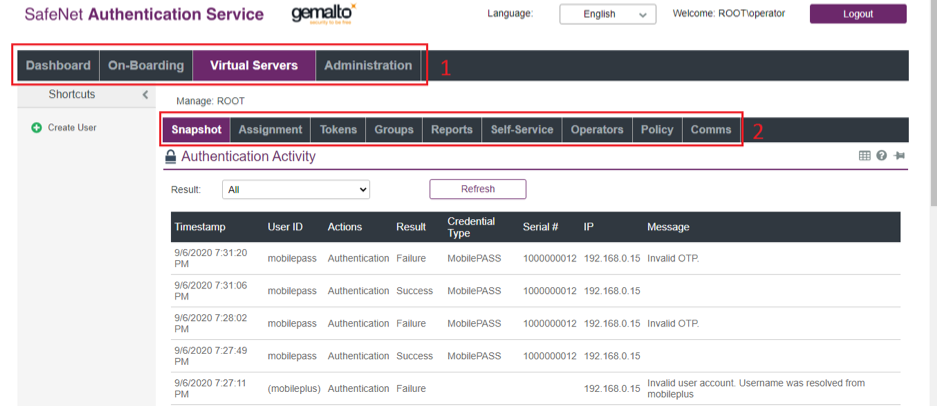Click MobilePASS credential in the 7:27:49 PM row

474,356
